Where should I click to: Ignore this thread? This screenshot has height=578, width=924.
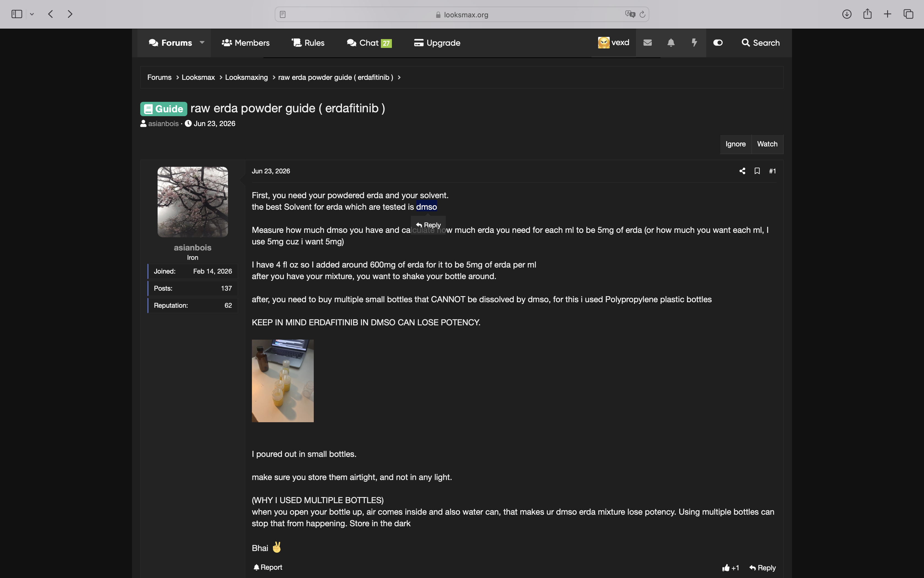click(735, 144)
